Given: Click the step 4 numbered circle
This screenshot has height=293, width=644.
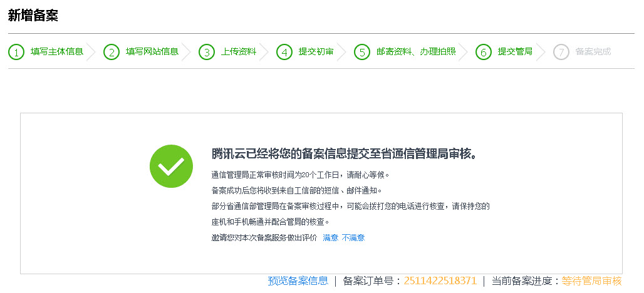Looking at the screenshot, I should pos(284,52).
